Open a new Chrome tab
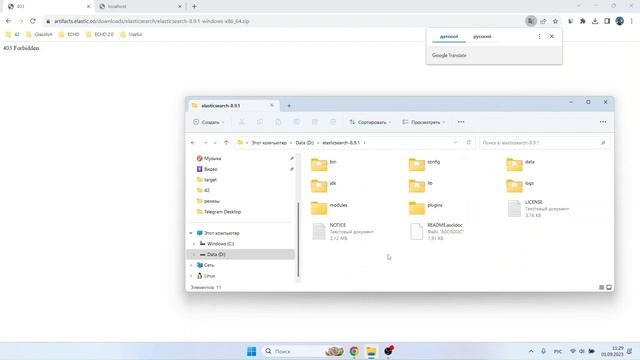 coord(194,7)
